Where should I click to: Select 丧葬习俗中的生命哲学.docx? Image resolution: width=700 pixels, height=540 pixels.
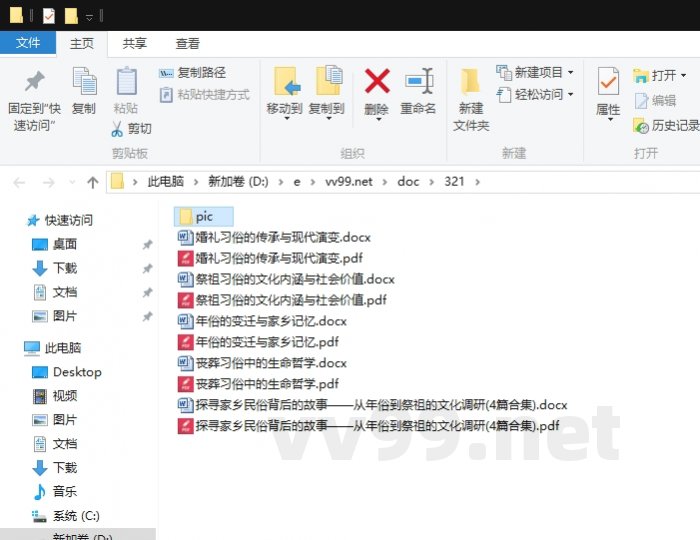[262, 363]
